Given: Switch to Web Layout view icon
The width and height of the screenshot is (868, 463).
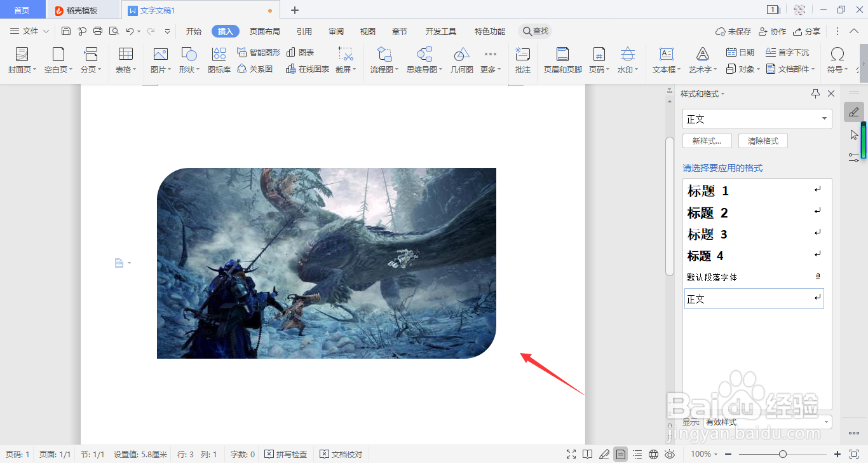Looking at the screenshot, I should 653,454.
